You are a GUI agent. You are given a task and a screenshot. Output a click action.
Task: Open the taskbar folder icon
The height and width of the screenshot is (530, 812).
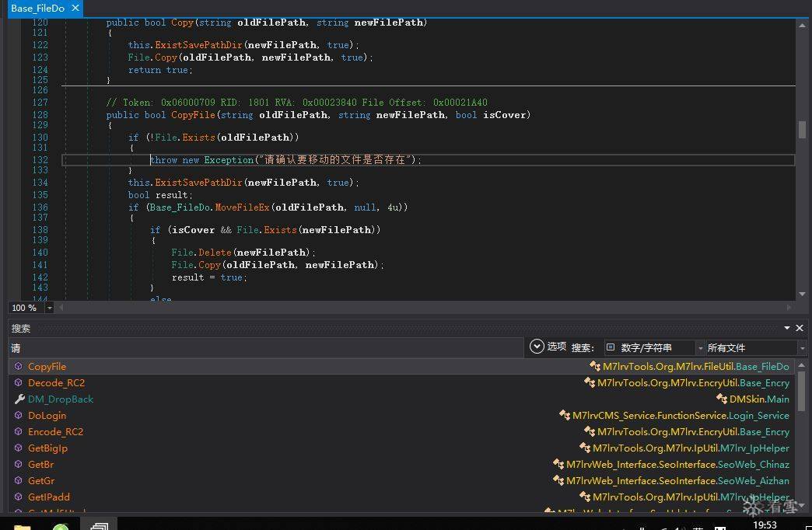tap(23, 526)
